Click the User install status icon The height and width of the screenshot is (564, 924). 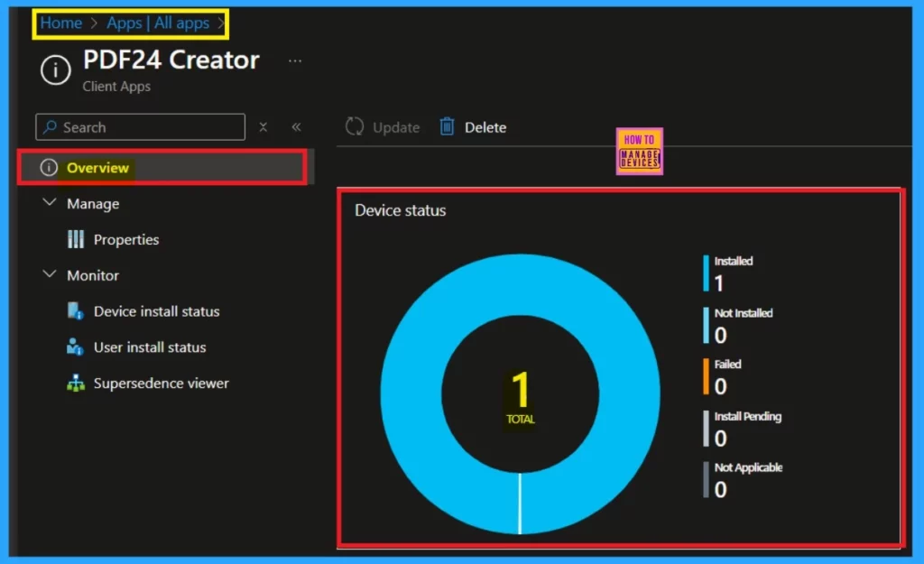tap(76, 347)
